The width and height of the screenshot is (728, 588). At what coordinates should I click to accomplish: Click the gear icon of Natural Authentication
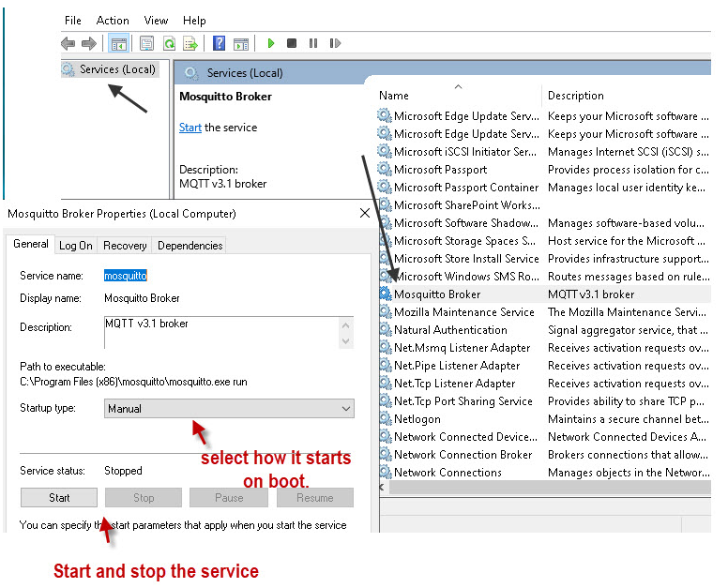pyautogui.click(x=386, y=329)
